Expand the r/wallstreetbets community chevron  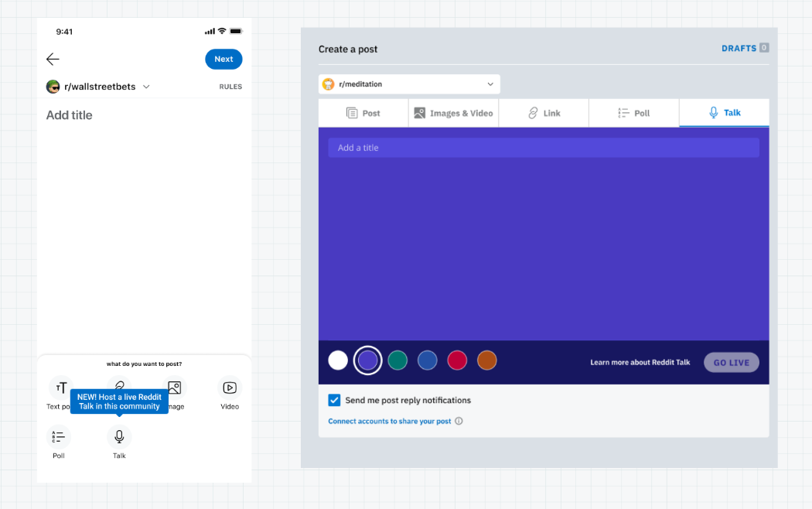146,87
